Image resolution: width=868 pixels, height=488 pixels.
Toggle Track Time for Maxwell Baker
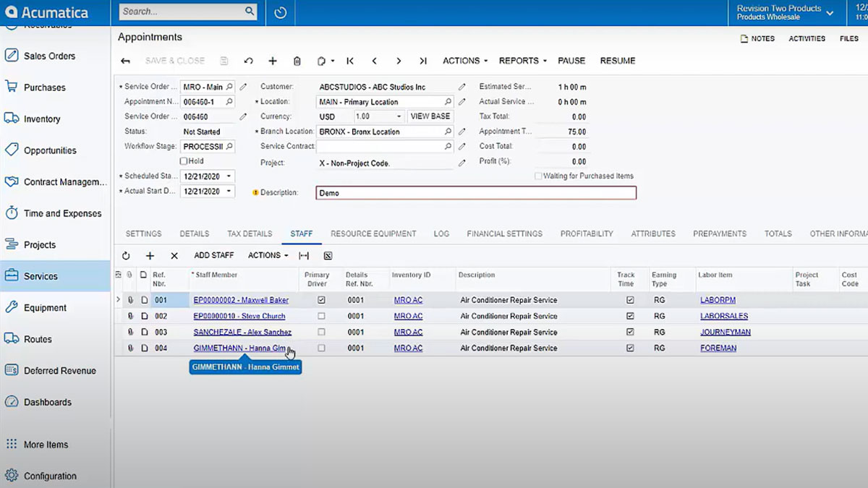pyautogui.click(x=630, y=299)
